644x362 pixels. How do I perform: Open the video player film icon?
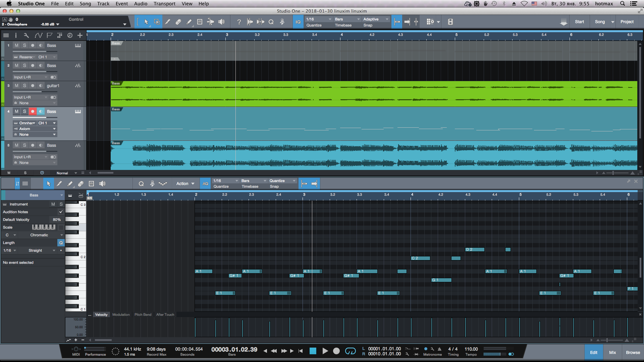pyautogui.click(x=450, y=22)
